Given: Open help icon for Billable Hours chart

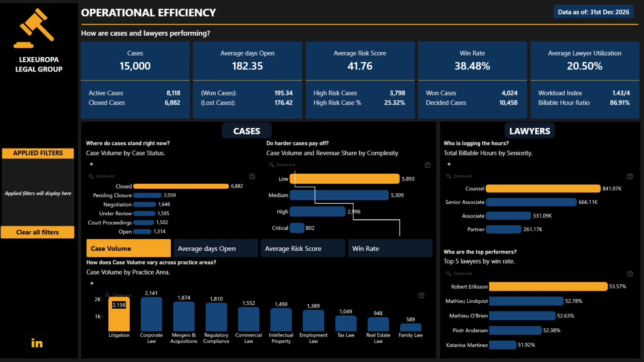Looking at the screenshot, I should [x=630, y=176].
